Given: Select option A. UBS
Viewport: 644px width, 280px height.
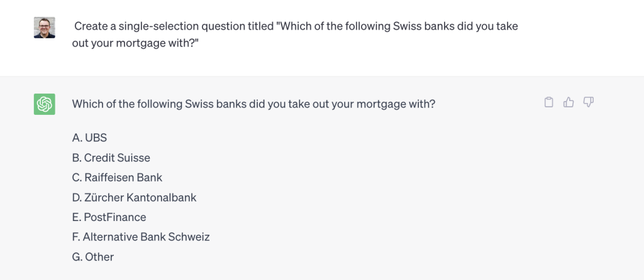Looking at the screenshot, I should click(x=89, y=137).
